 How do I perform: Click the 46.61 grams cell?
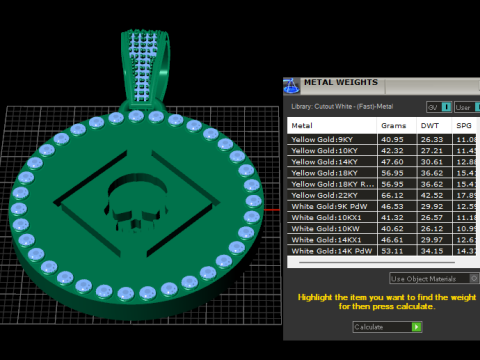(397, 240)
